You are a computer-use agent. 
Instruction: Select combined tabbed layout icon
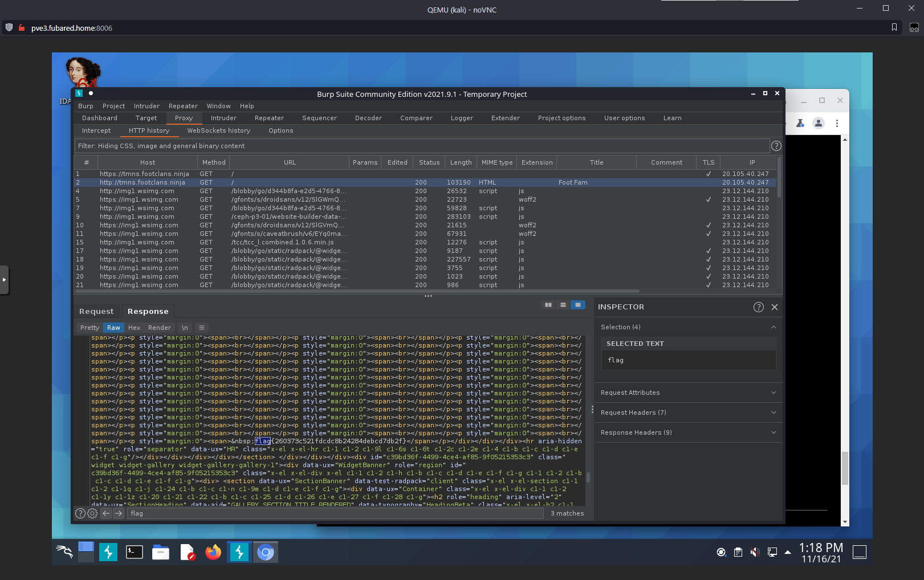coord(578,305)
